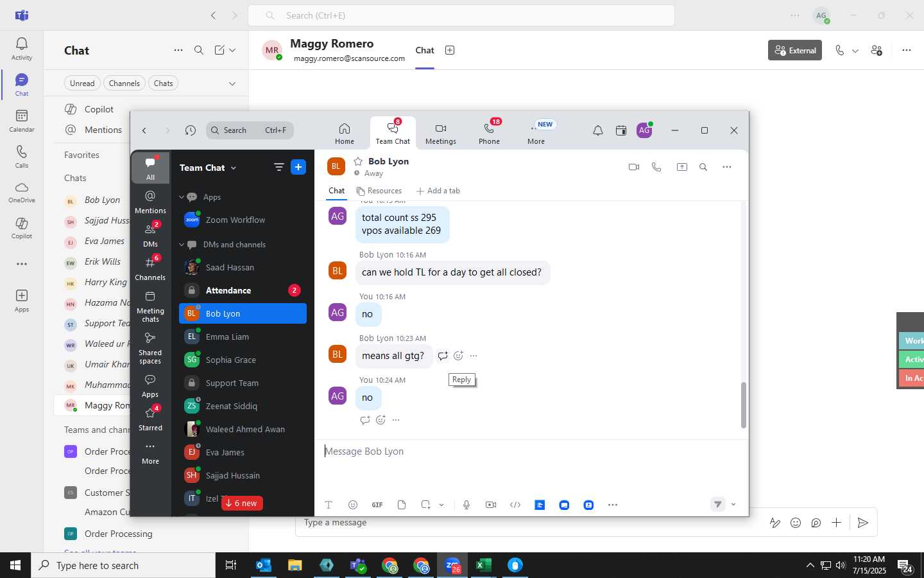Open the Zoom Phone tab

click(489, 134)
